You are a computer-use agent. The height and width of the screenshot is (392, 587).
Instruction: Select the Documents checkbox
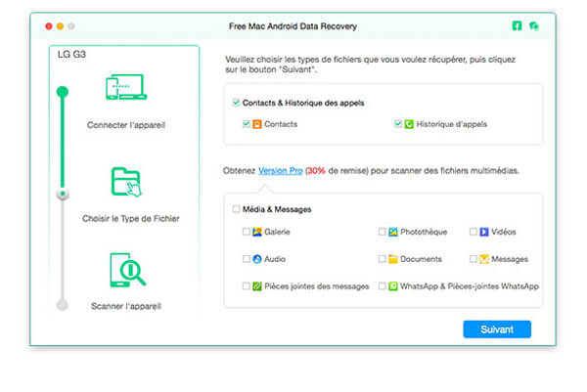(x=382, y=259)
